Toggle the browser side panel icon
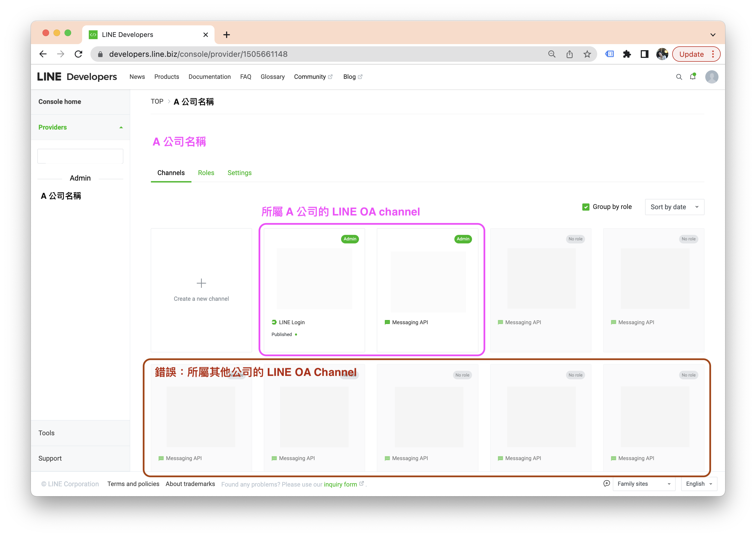This screenshot has height=537, width=756. (644, 54)
